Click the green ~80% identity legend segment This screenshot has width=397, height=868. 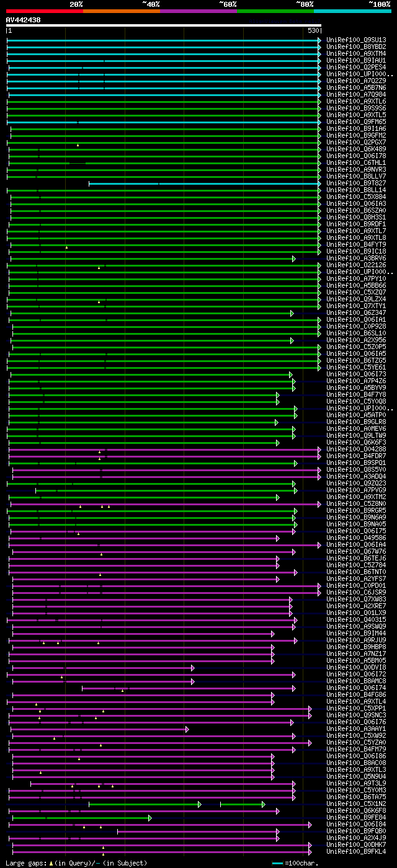point(275,11)
